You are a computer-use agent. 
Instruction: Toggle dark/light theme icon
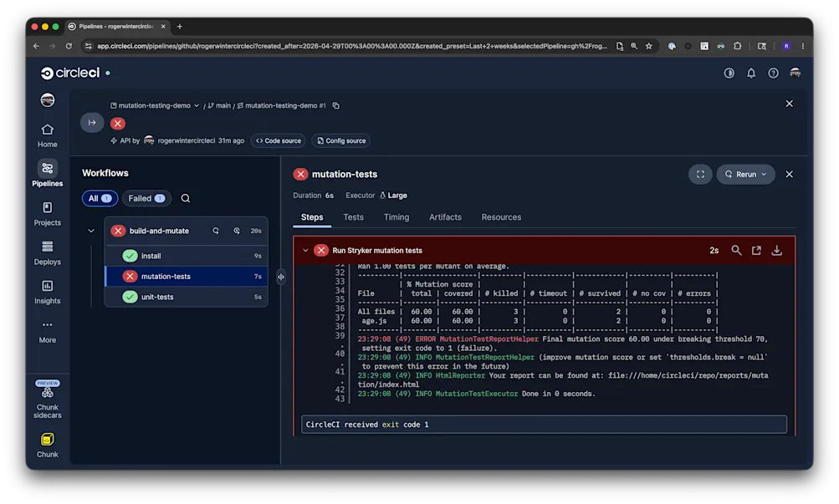pyautogui.click(x=729, y=73)
